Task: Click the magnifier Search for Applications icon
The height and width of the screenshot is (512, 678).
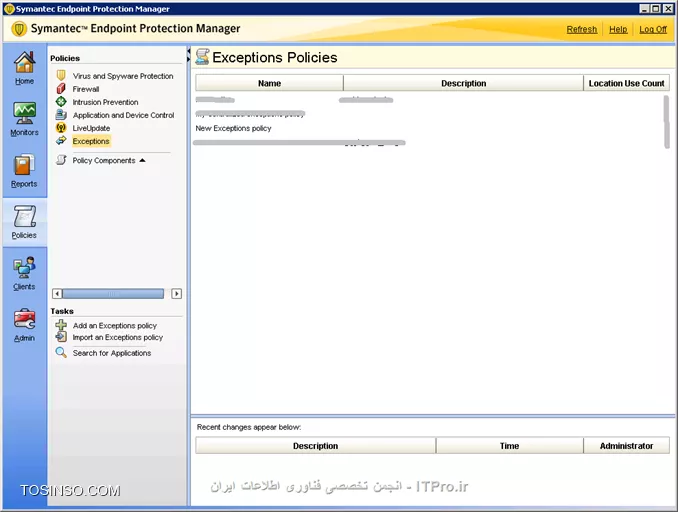Action: [x=61, y=352]
